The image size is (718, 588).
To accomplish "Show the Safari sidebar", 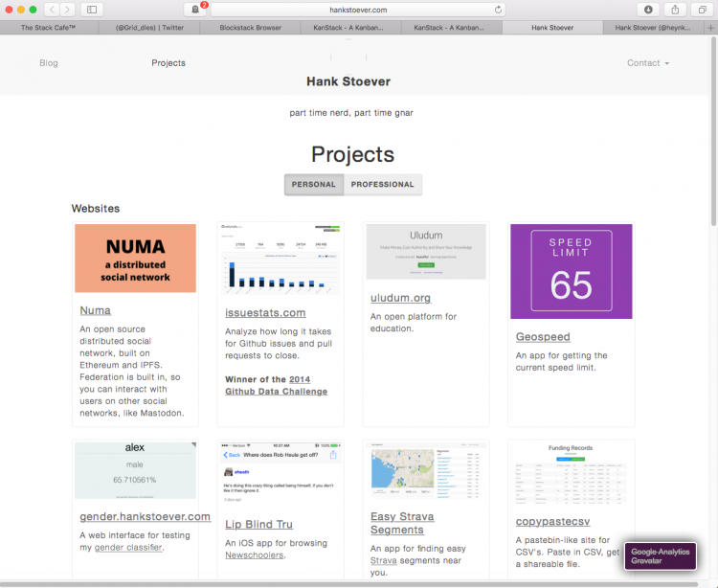I will [92, 10].
